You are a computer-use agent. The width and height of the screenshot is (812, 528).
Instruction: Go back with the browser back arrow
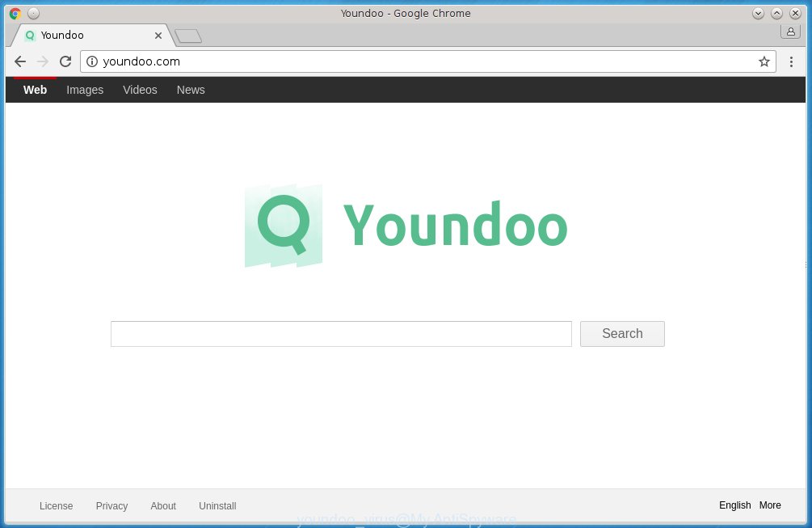[x=20, y=61]
